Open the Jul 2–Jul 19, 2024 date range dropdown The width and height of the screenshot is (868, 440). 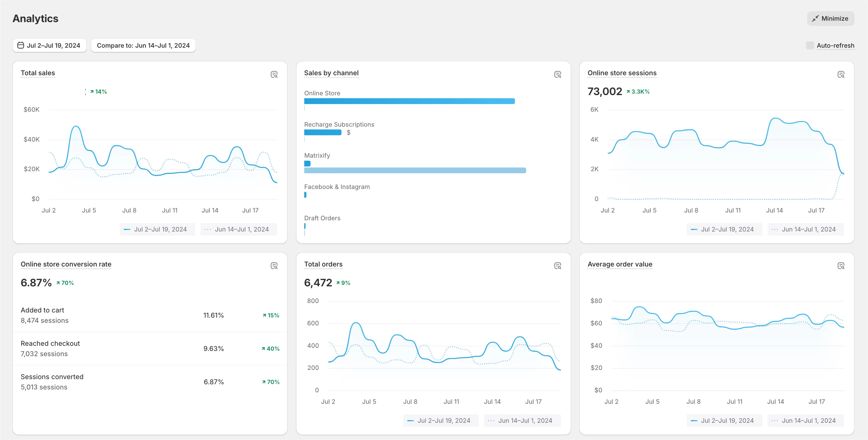(50, 45)
